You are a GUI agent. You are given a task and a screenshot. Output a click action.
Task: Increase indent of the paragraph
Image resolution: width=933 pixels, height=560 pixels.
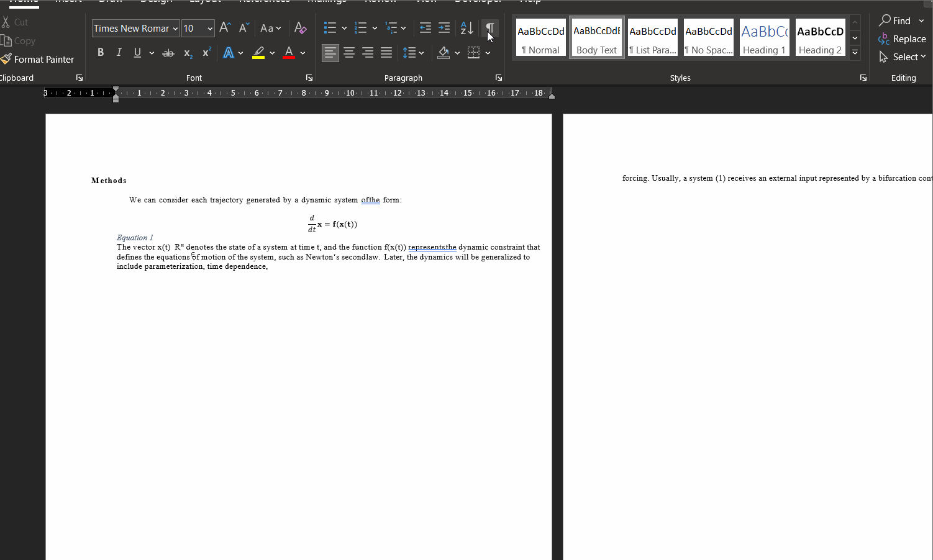[x=444, y=28]
